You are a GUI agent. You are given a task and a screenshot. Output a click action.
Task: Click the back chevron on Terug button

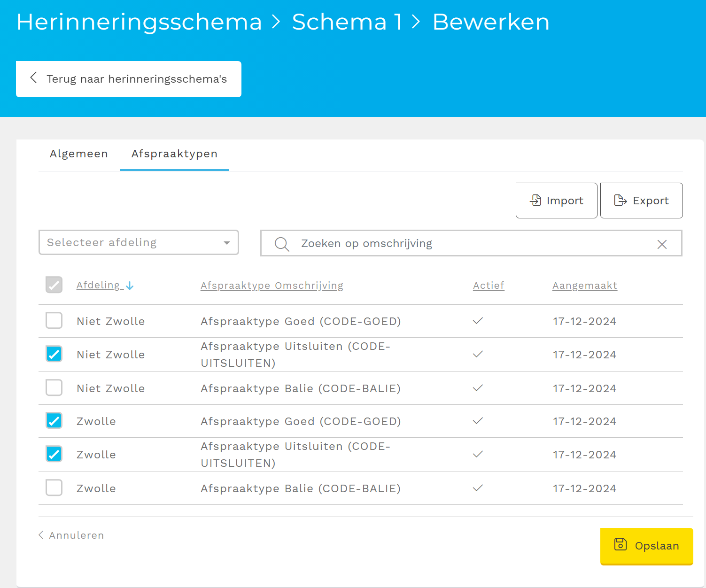[33, 78]
